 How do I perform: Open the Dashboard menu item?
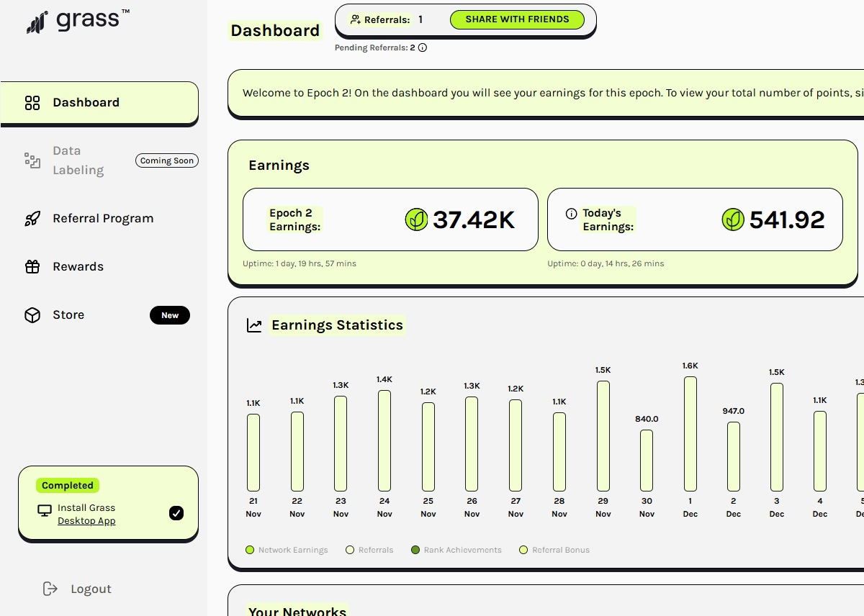point(99,103)
